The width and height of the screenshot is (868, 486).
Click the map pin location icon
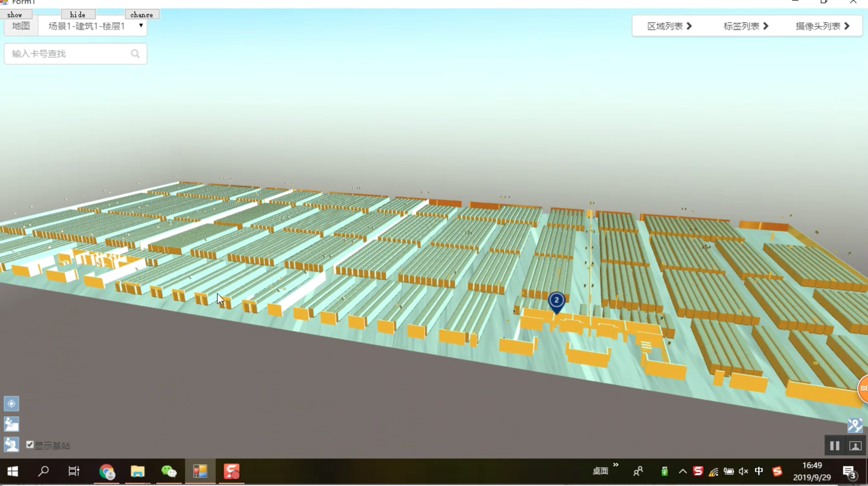(855, 425)
